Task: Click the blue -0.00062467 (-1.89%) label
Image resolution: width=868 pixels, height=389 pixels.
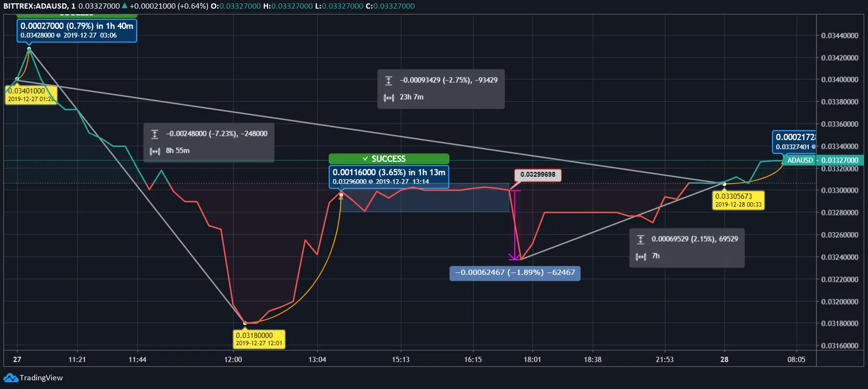Action: click(x=515, y=272)
